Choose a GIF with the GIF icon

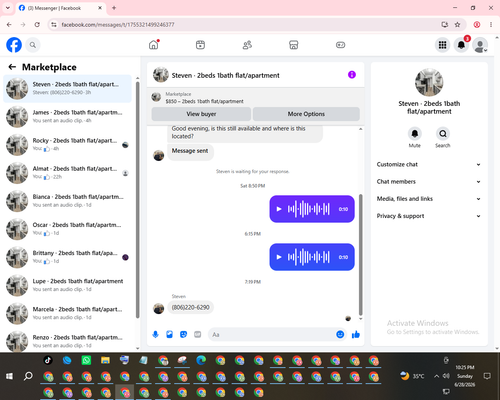tap(198, 334)
